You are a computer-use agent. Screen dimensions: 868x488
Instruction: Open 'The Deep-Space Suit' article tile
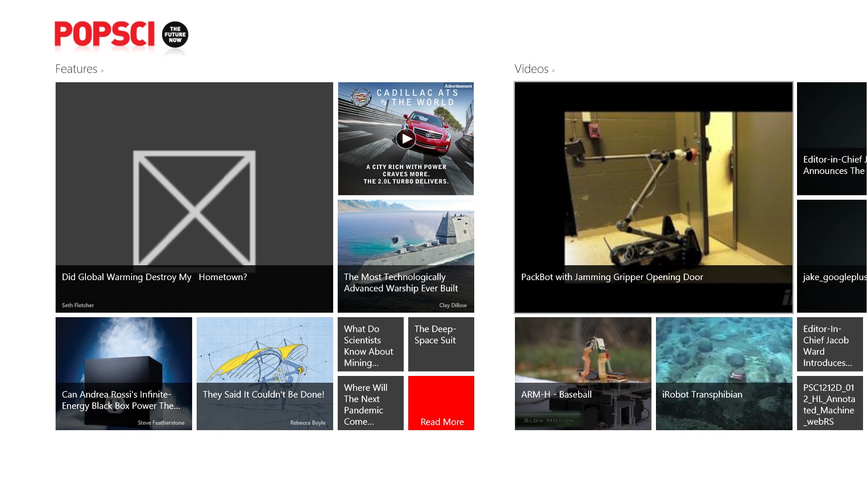pyautogui.click(x=441, y=344)
